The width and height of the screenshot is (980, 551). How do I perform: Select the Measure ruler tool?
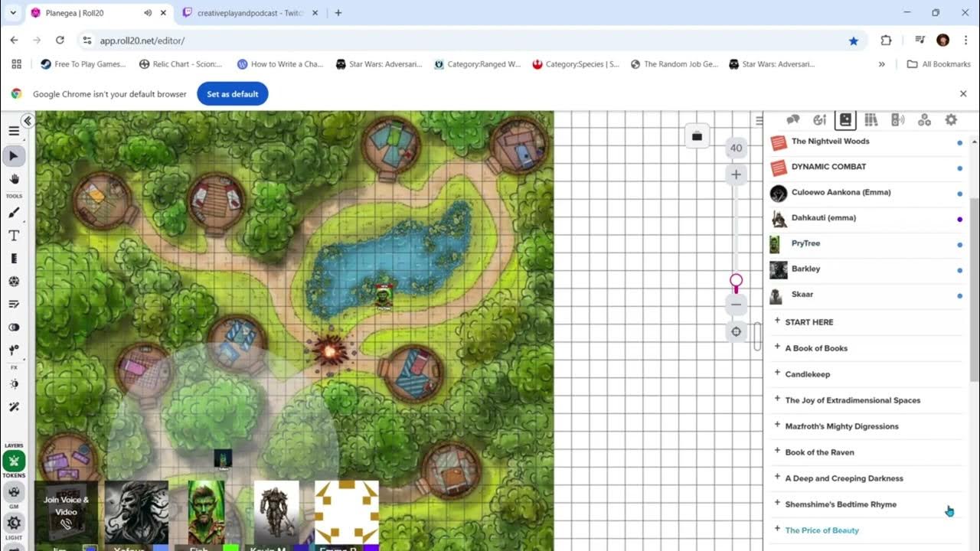[x=14, y=259]
